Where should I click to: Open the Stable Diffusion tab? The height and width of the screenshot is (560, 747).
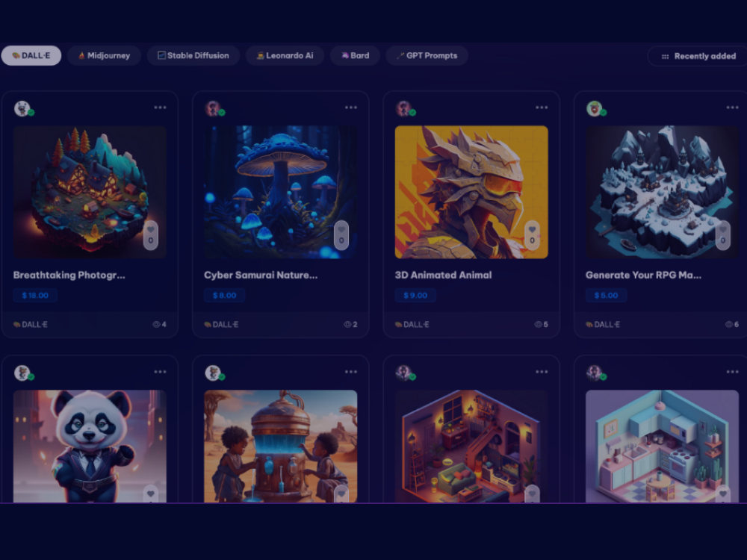pyautogui.click(x=193, y=56)
